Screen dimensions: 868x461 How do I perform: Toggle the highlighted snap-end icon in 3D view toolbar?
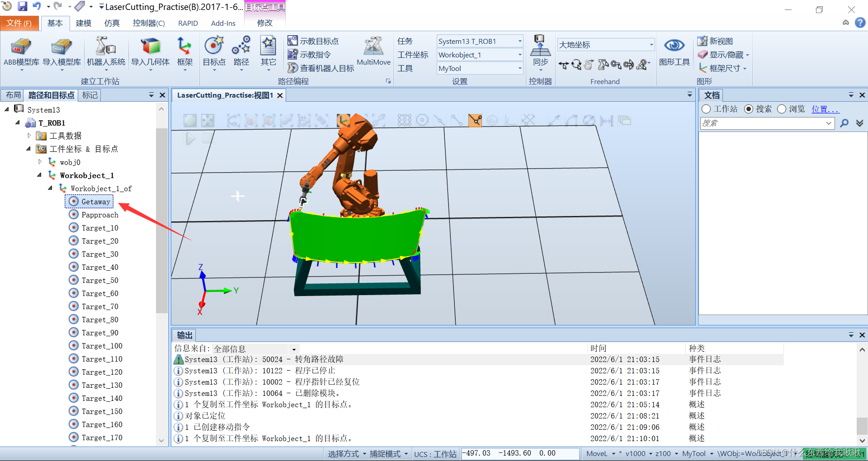(475, 120)
